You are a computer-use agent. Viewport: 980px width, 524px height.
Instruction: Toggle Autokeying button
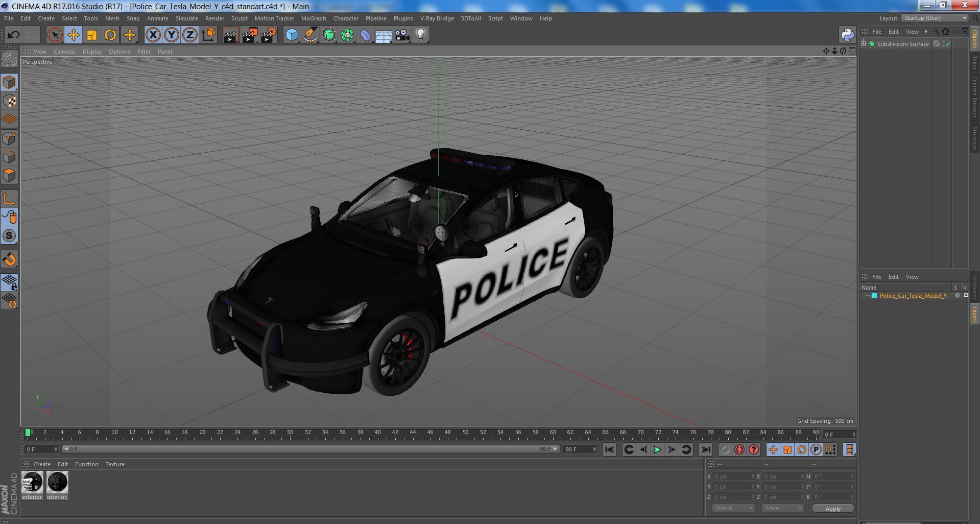click(x=739, y=449)
